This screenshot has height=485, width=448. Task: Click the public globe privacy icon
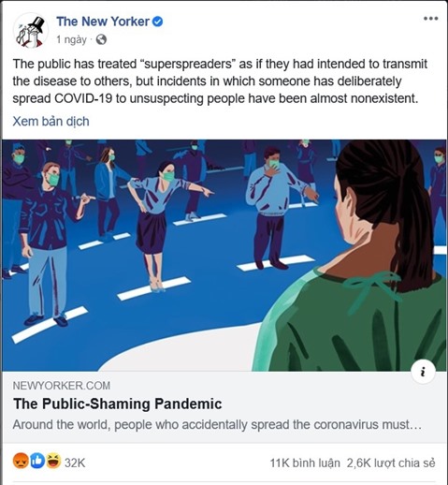pos(101,39)
